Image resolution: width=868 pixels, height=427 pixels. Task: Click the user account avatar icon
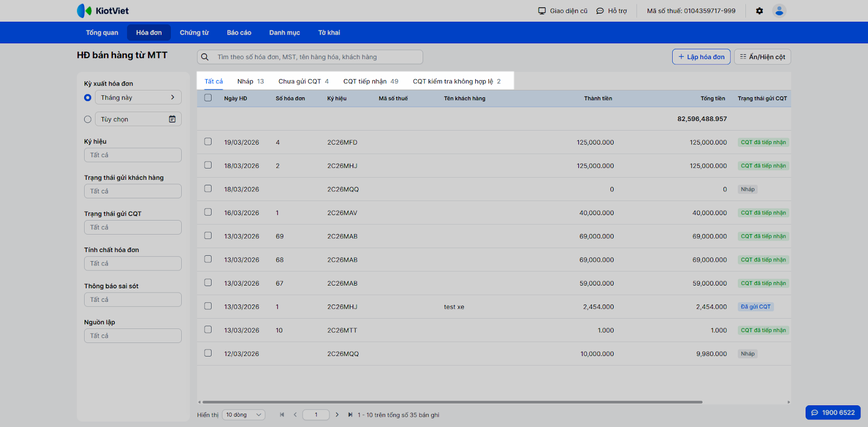click(779, 11)
